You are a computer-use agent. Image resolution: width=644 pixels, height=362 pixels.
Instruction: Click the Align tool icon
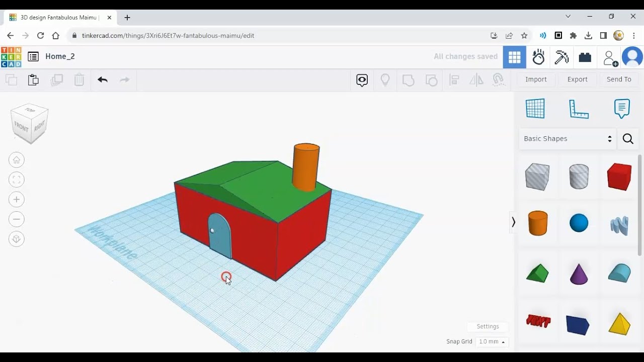tap(454, 80)
